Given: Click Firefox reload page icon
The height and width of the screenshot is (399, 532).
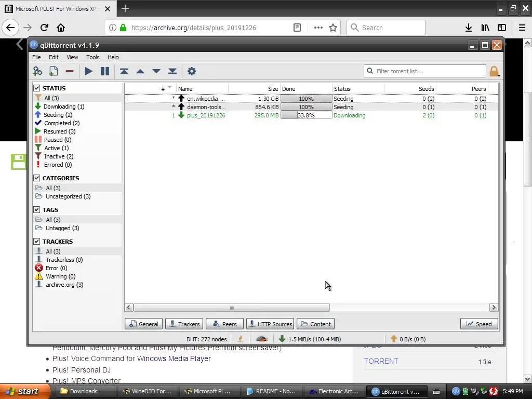Looking at the screenshot, I should pyautogui.click(x=44, y=28).
